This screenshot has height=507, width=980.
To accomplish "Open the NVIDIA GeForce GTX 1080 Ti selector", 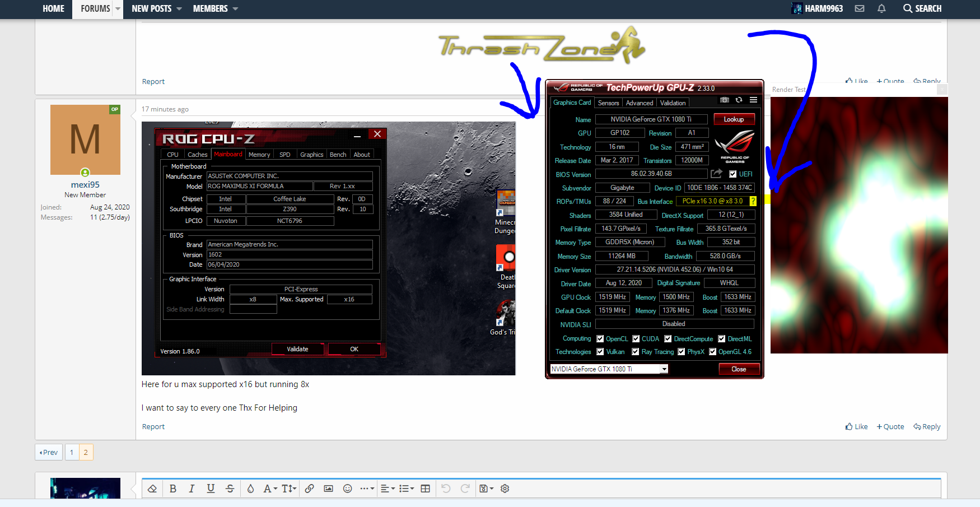I will coord(609,369).
